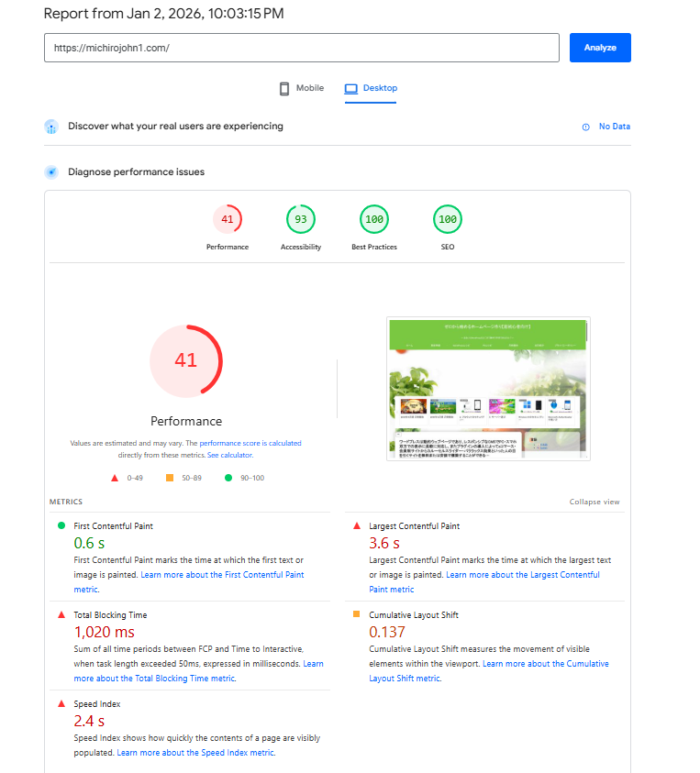The image size is (700, 773).
Task: Click the real users experience icon
Action: (x=51, y=127)
